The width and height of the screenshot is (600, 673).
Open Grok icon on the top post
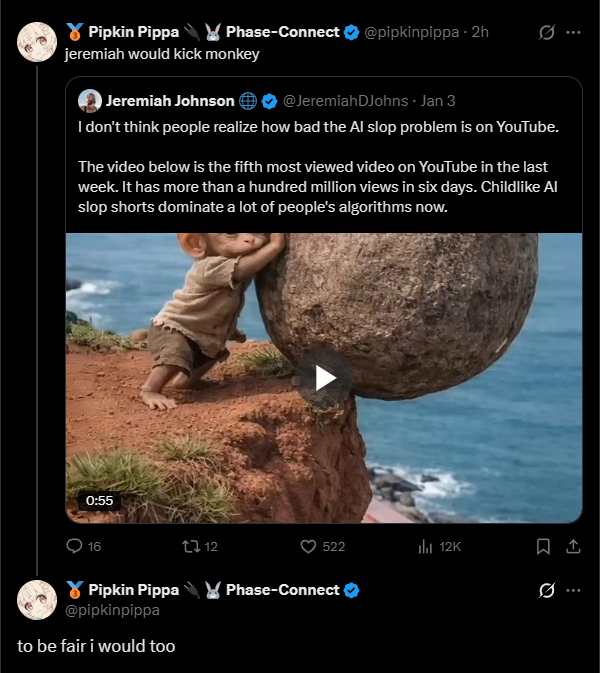point(547,32)
